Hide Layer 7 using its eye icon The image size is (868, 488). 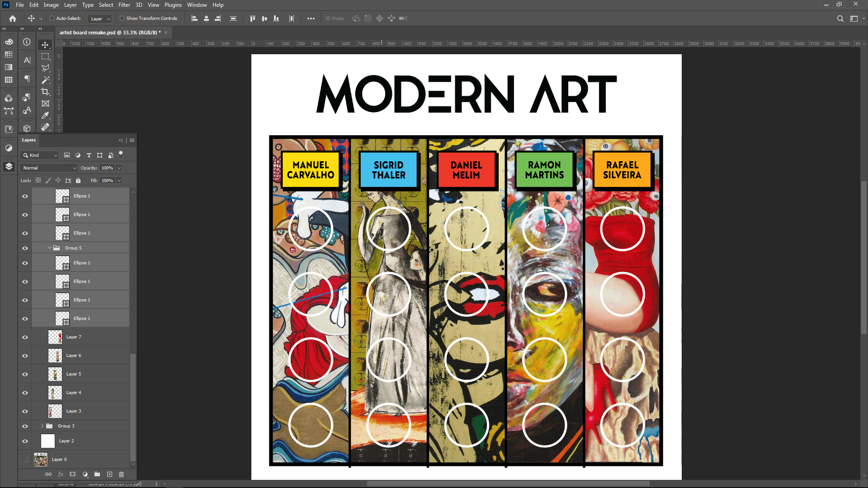(25, 337)
